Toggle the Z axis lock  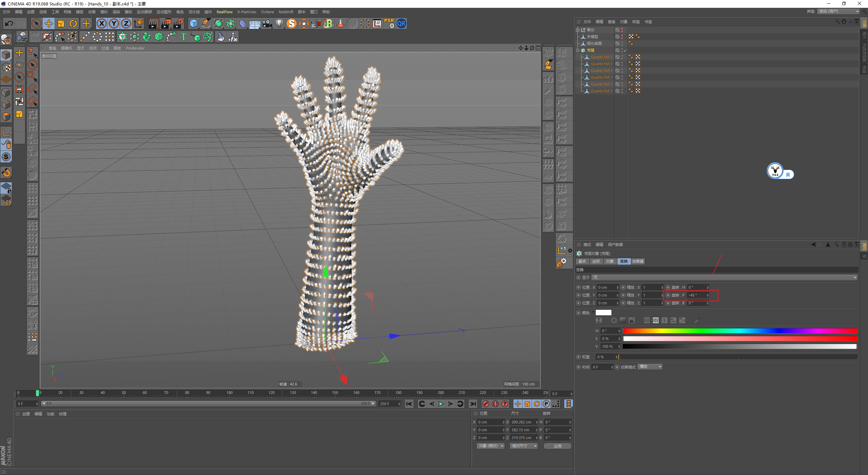tap(126, 23)
